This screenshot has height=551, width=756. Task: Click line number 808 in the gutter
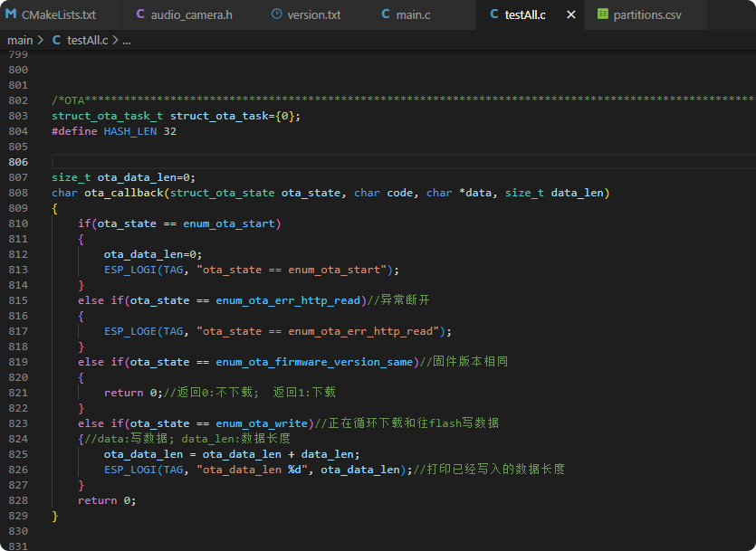click(x=18, y=193)
